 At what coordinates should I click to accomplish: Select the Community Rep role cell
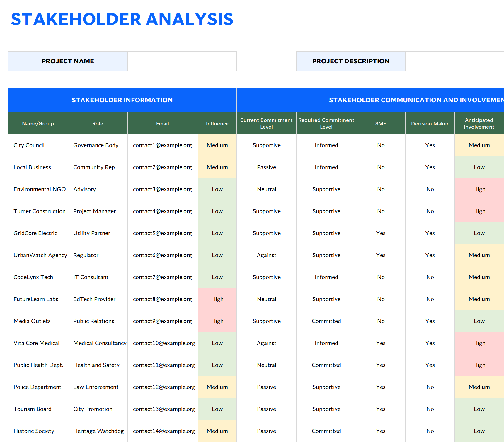(x=98, y=167)
